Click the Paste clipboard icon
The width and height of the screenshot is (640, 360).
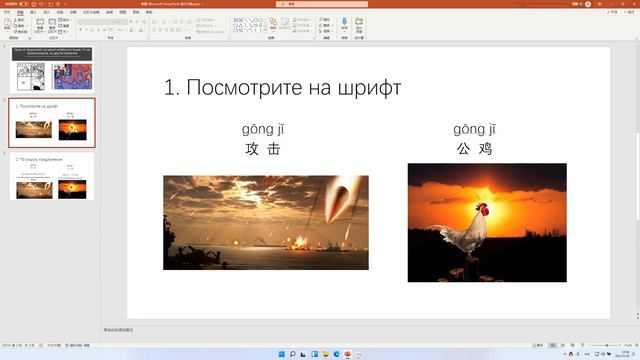(x=7, y=22)
